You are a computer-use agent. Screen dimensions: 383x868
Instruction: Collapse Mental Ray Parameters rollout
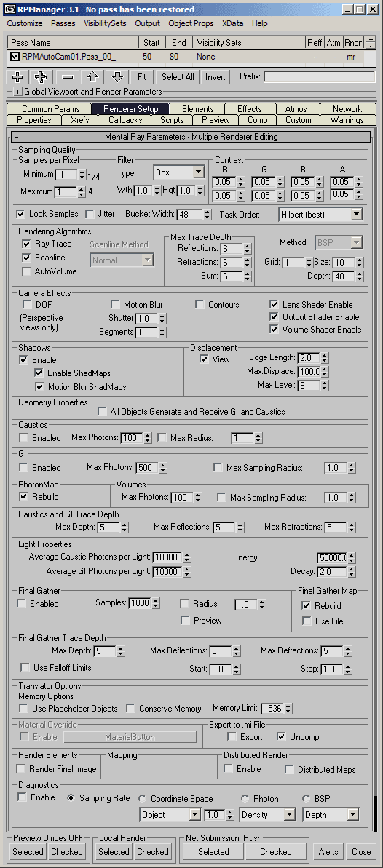click(x=17, y=136)
